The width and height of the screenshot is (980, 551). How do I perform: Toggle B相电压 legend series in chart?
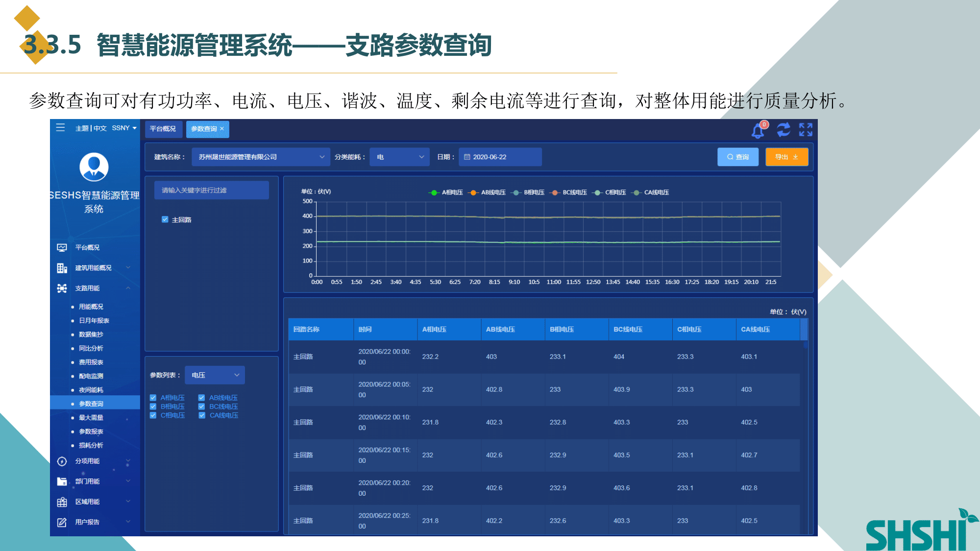pos(527,192)
